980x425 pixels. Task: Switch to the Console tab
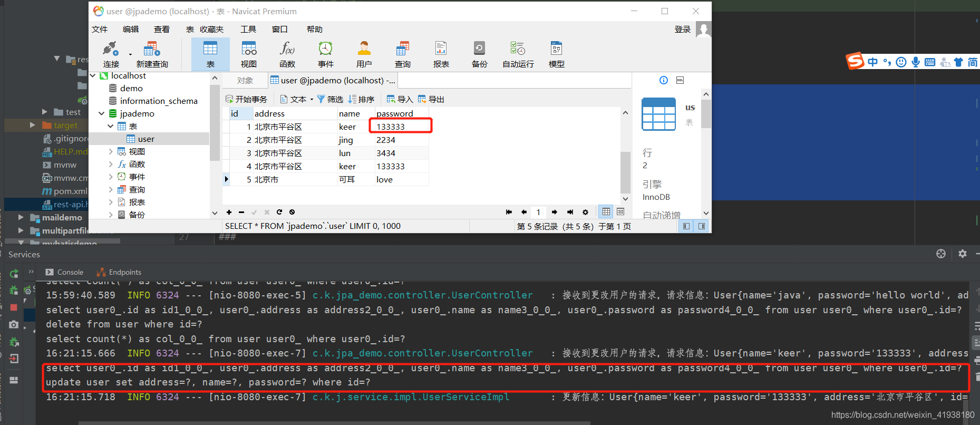pyautogui.click(x=64, y=272)
